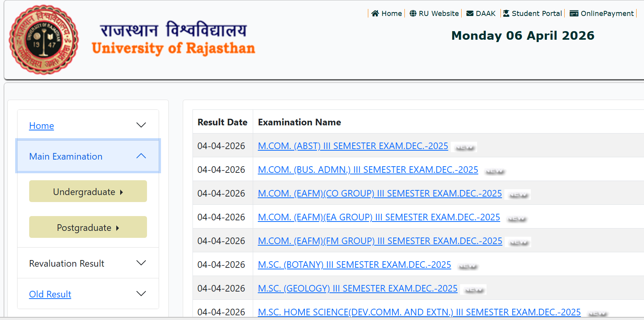Collapse Main Examination section chevron

[x=141, y=156]
